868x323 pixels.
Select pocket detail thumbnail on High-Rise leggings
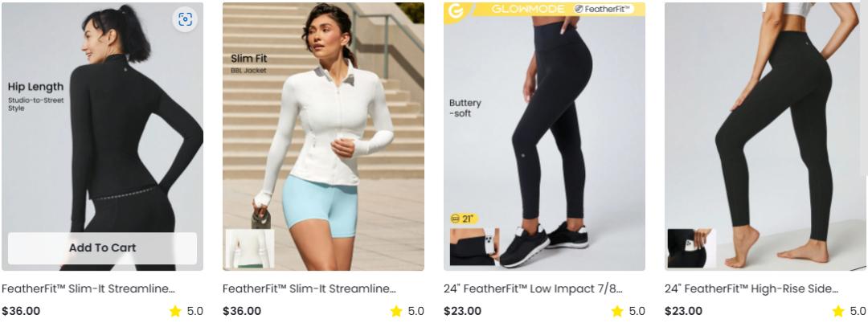691,248
